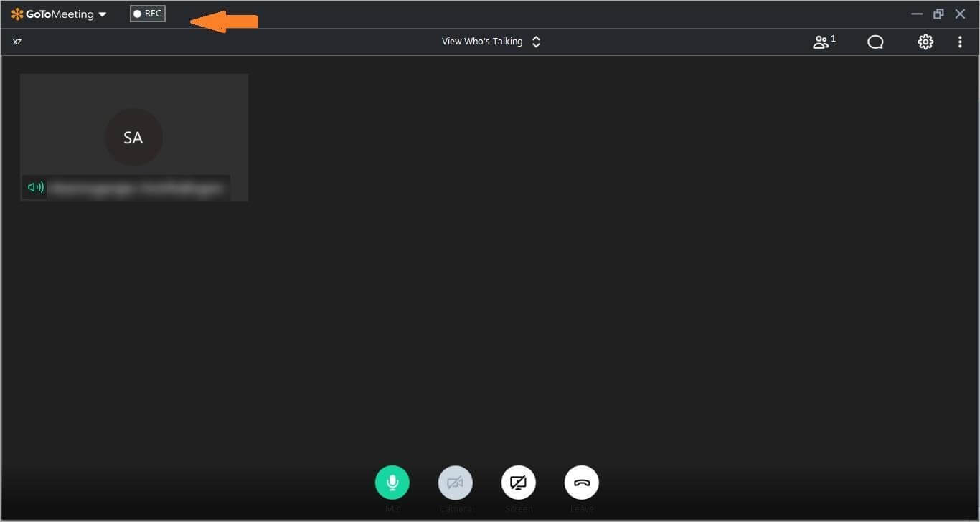Click the xz meeting title
Screen dimensions: 980x522
tap(17, 42)
